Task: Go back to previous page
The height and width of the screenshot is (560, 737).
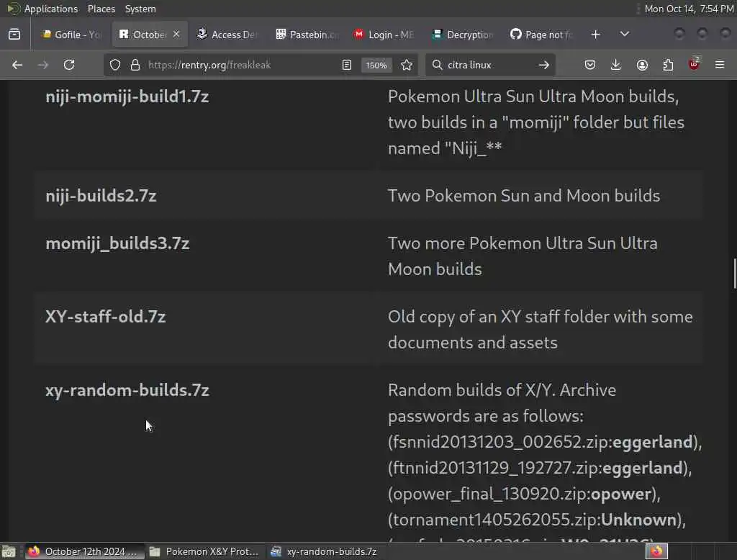Action: [17, 65]
